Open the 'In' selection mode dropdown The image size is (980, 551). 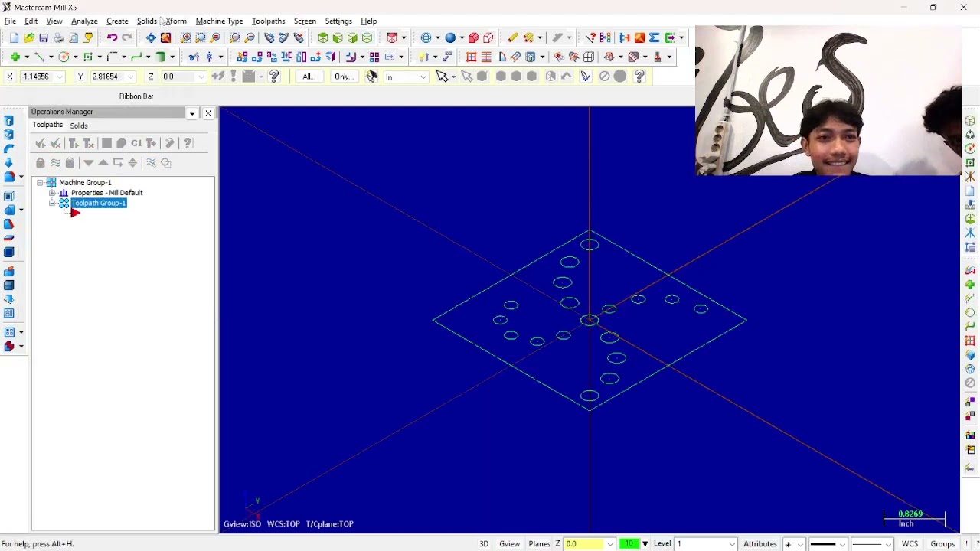tap(423, 77)
